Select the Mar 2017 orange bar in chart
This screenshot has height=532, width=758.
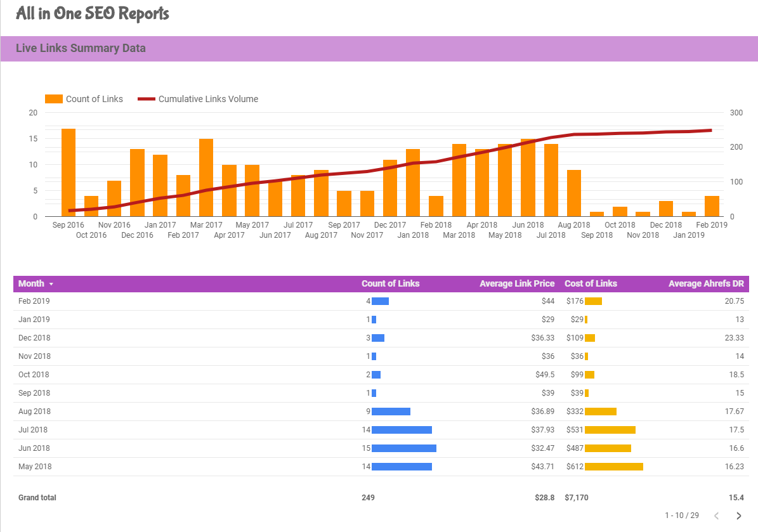pos(206,178)
